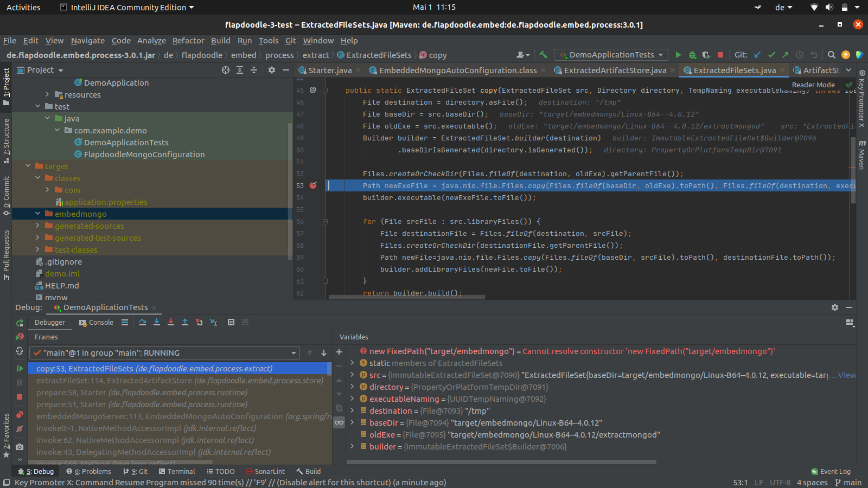The width and height of the screenshot is (868, 488).
Task: Stop the process via the top toolbar red square
Action: pos(720,55)
